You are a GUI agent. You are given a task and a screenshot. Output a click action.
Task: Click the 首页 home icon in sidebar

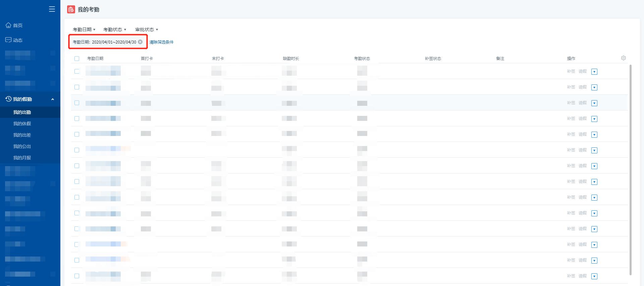[8, 25]
